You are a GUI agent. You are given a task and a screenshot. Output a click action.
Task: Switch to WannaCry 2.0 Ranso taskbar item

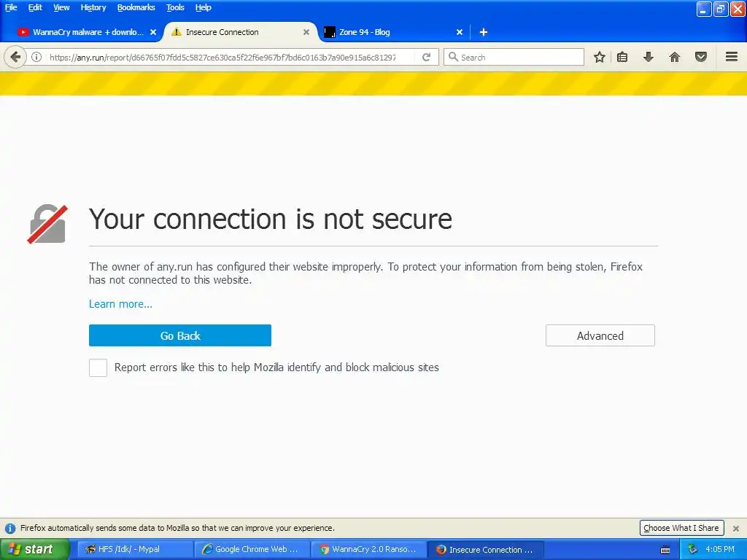369,550
